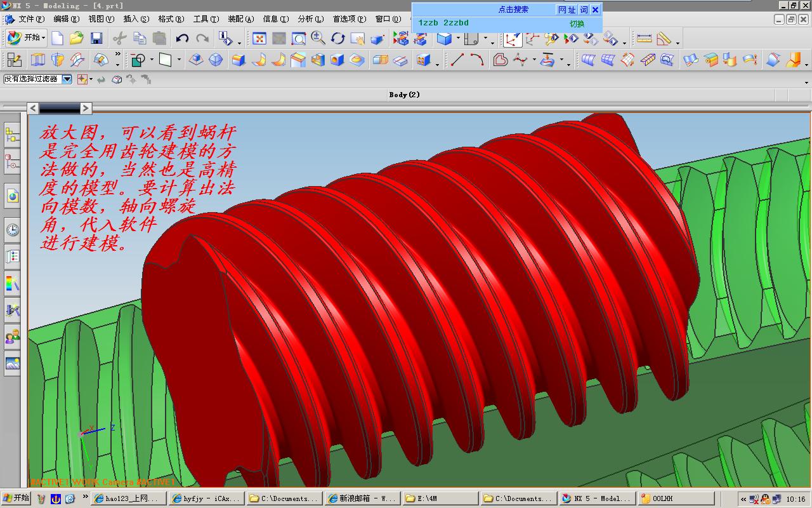The height and width of the screenshot is (508, 812).
Task: Open the view orientation dropdown arrow
Action: (x=485, y=39)
